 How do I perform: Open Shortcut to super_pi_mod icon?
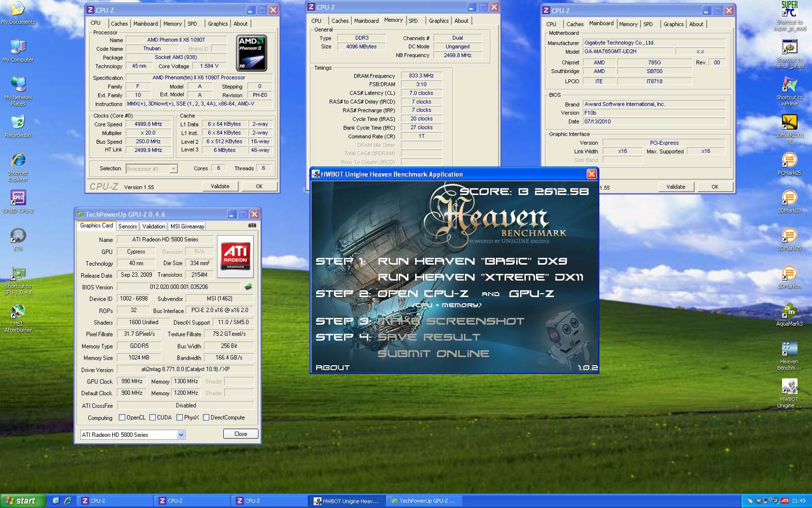789,16
